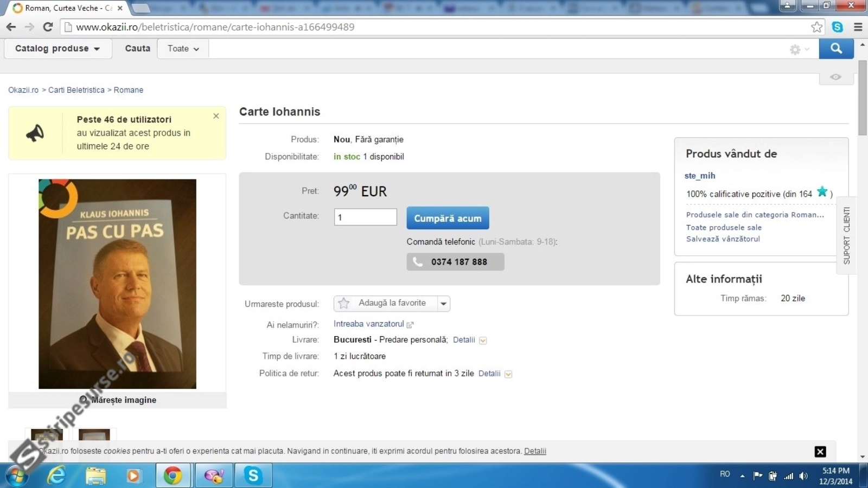This screenshot has height=488, width=868.
Task: Expand Adaugă la favorite dropdown arrow
Action: [x=444, y=304]
